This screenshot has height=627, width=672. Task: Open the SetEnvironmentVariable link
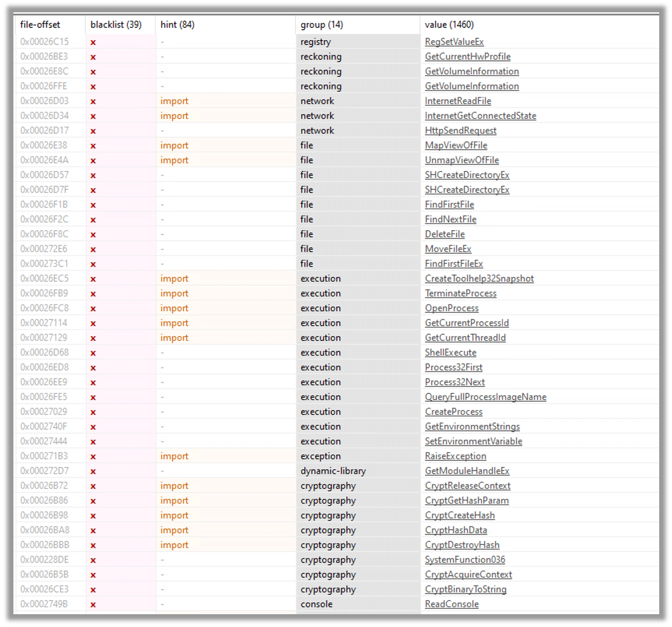[474, 441]
